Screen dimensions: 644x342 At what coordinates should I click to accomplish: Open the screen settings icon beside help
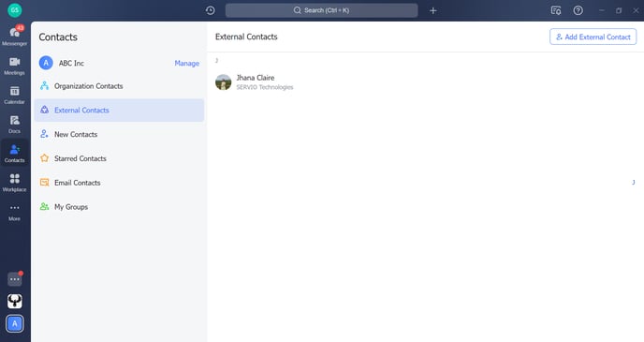(556, 10)
